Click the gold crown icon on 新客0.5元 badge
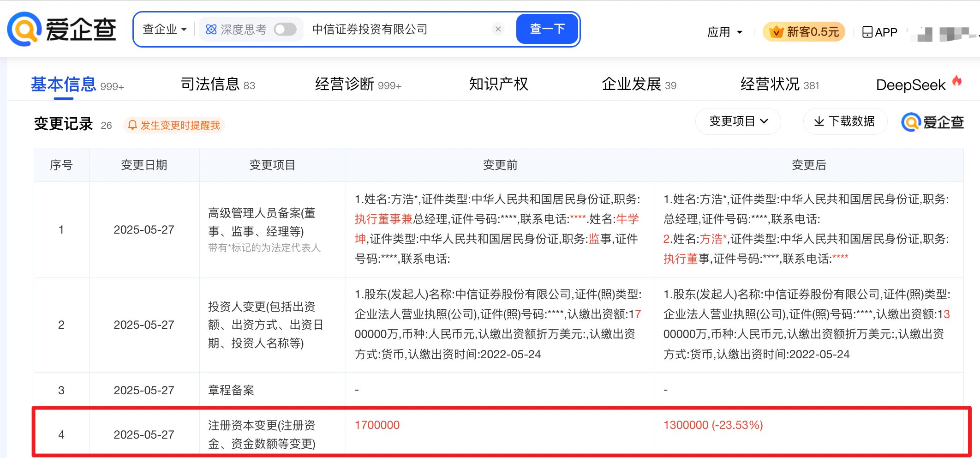The height and width of the screenshot is (458, 980). [x=777, y=31]
